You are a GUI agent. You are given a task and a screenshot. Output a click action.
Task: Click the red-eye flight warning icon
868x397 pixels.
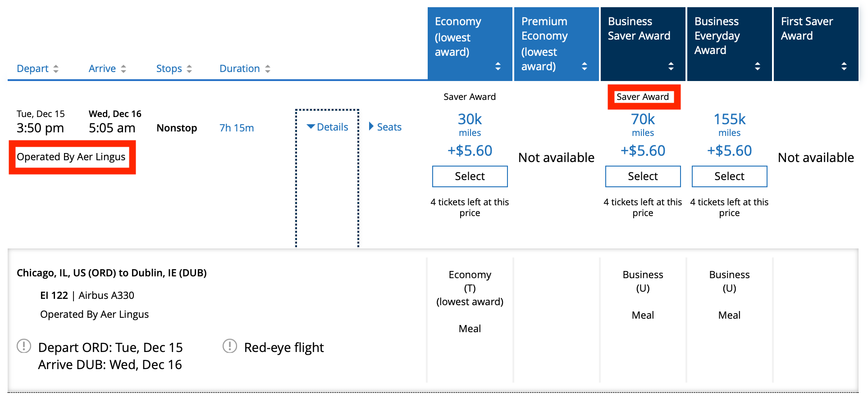(x=230, y=346)
